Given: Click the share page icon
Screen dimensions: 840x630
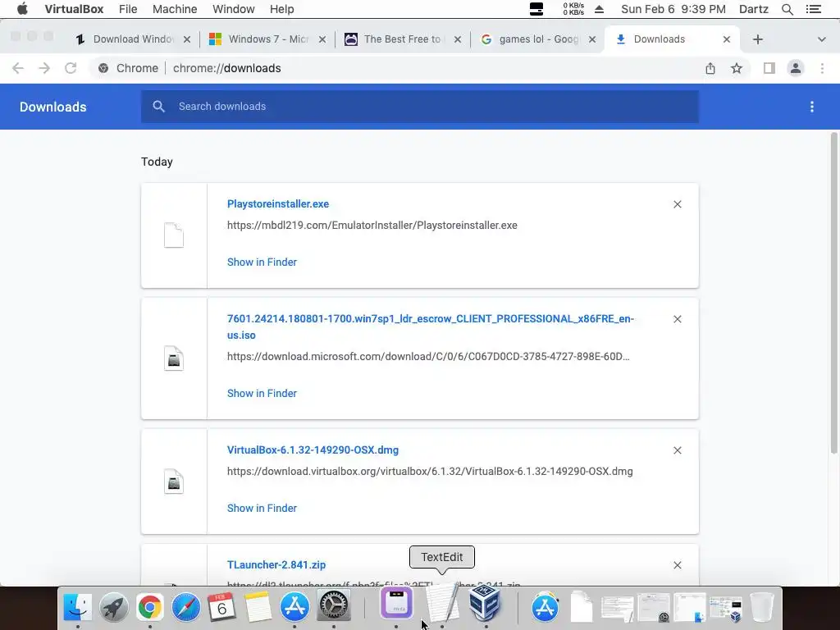Looking at the screenshot, I should 710,68.
